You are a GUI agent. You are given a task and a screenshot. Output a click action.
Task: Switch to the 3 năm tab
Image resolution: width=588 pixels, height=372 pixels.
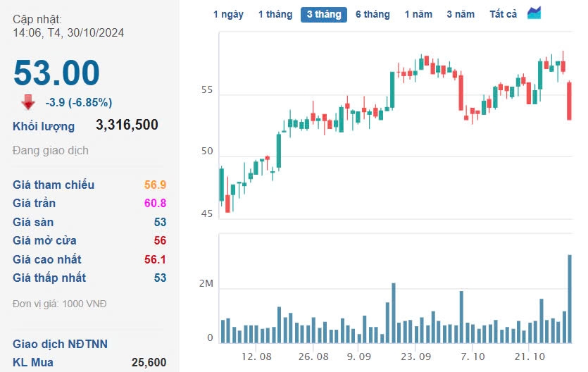click(461, 14)
